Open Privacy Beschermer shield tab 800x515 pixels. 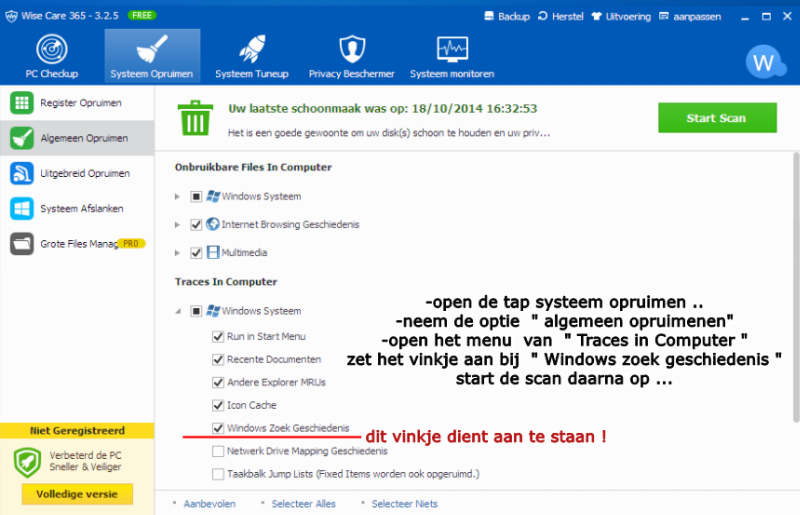click(352, 56)
